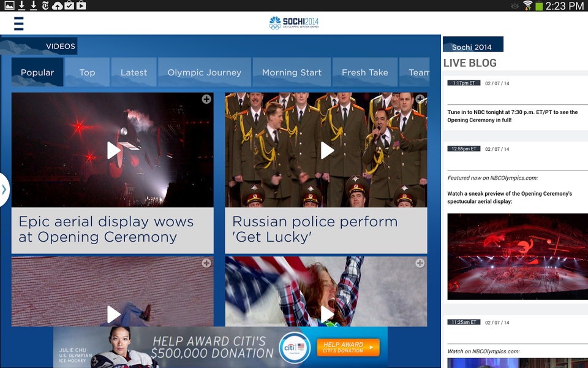
Task: Open the partially visible Team tab
Action: coord(415,72)
